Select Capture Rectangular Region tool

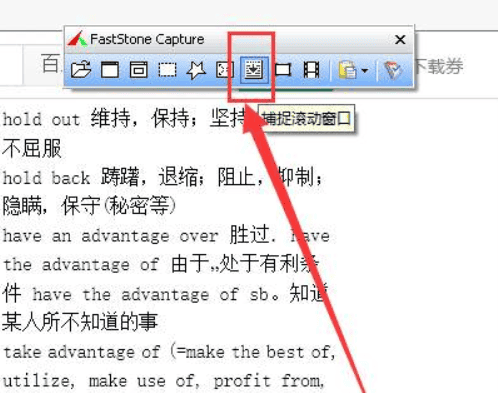click(167, 70)
